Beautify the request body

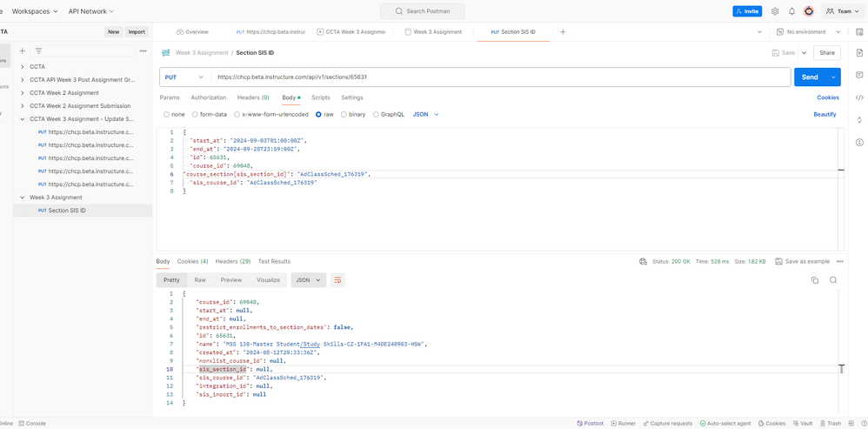[x=825, y=115]
